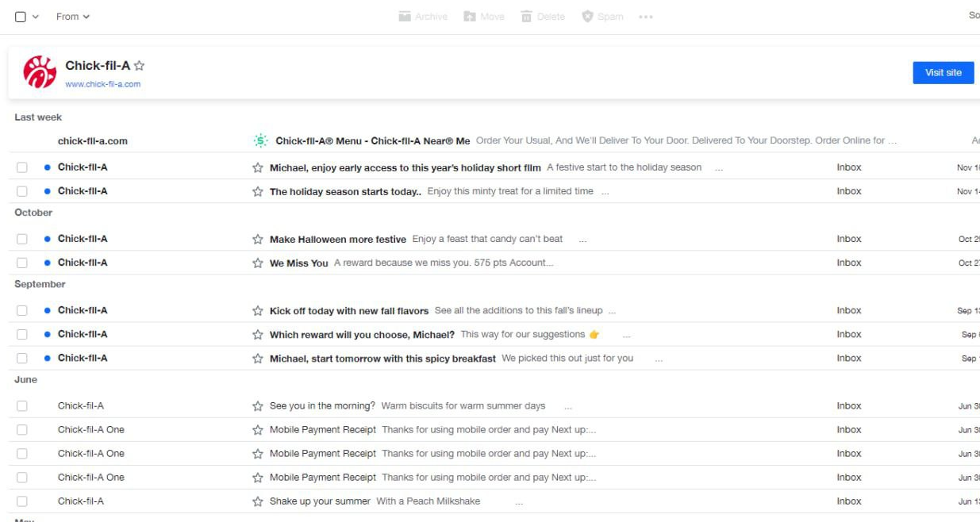Tick the checkbox for the 'We Miss You' email
The image size is (980, 522).
21,263
